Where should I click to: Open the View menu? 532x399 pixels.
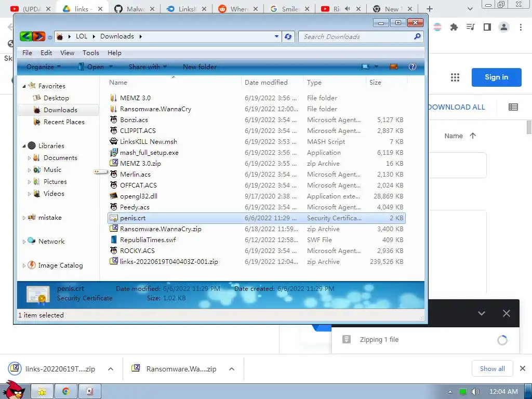(x=67, y=53)
